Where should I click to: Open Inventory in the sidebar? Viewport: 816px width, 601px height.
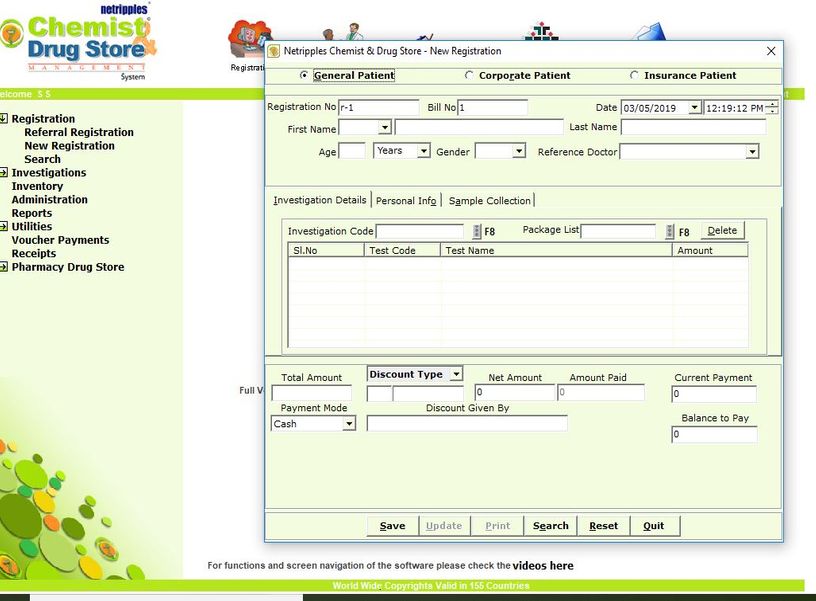[x=37, y=186]
